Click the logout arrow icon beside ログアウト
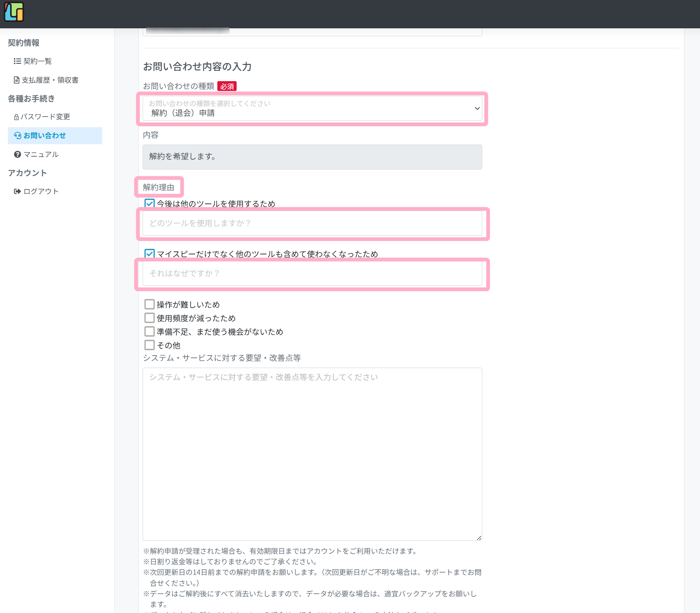This screenshot has width=700, height=613. coord(17,191)
